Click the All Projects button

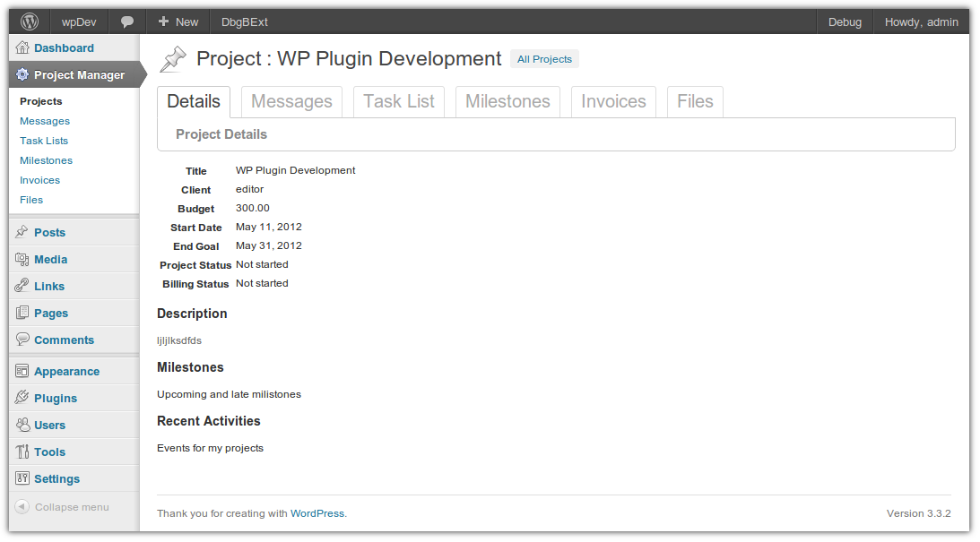(x=544, y=59)
